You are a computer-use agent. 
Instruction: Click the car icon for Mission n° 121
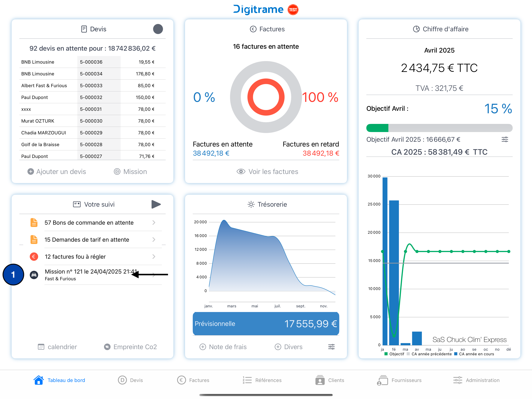coord(34,275)
